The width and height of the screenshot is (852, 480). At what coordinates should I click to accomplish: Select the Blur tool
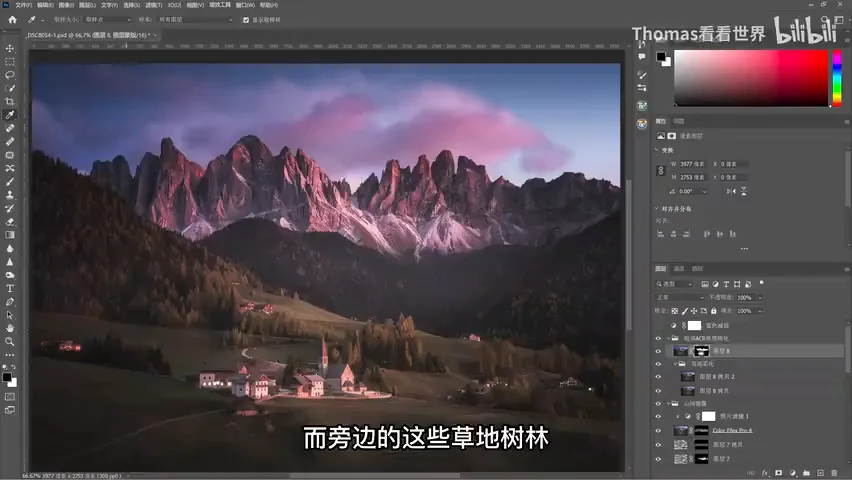click(x=10, y=248)
